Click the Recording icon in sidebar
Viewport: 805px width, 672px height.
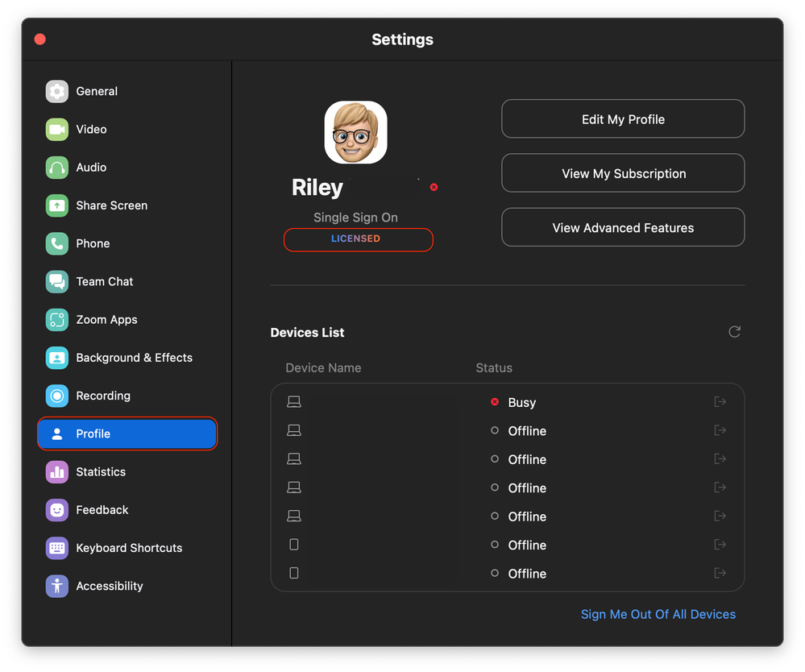tap(57, 396)
